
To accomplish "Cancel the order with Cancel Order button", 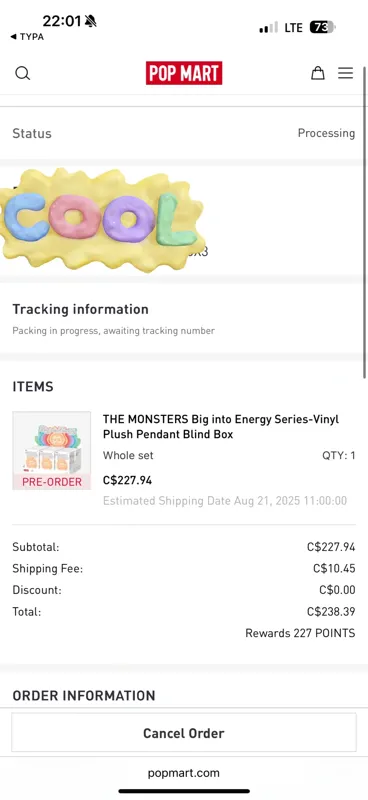I will [x=184, y=733].
